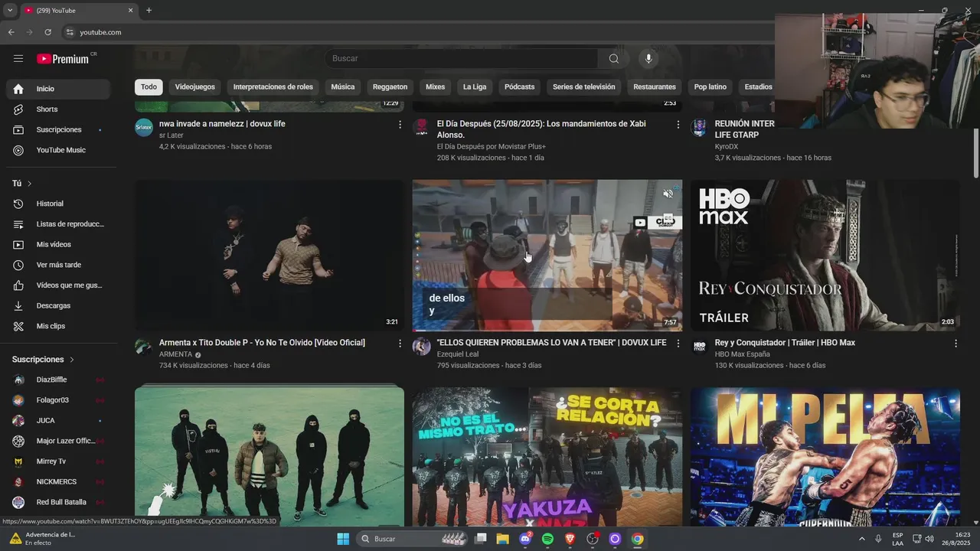Open Red Bull Batalla channel
980x551 pixels.
click(58, 502)
